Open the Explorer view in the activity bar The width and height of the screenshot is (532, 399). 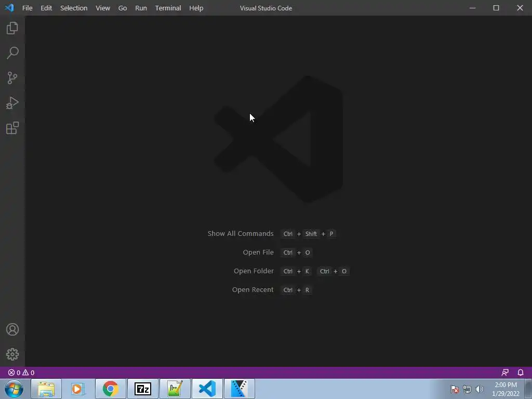(12, 28)
